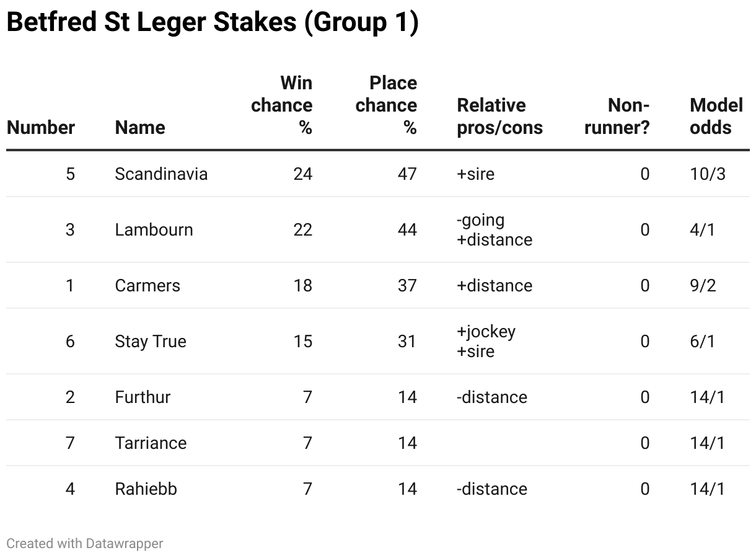Select the Scandinavia name cell
This screenshot has height=558, width=756.
161,174
